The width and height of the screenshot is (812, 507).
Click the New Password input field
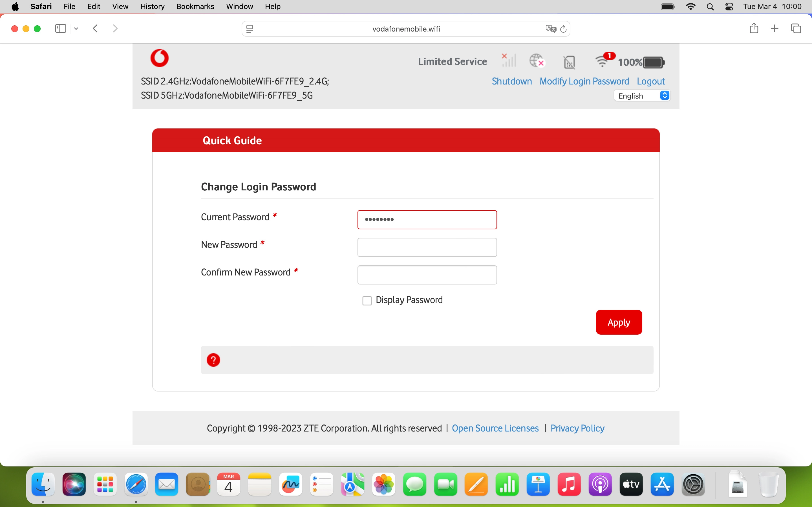pyautogui.click(x=427, y=247)
